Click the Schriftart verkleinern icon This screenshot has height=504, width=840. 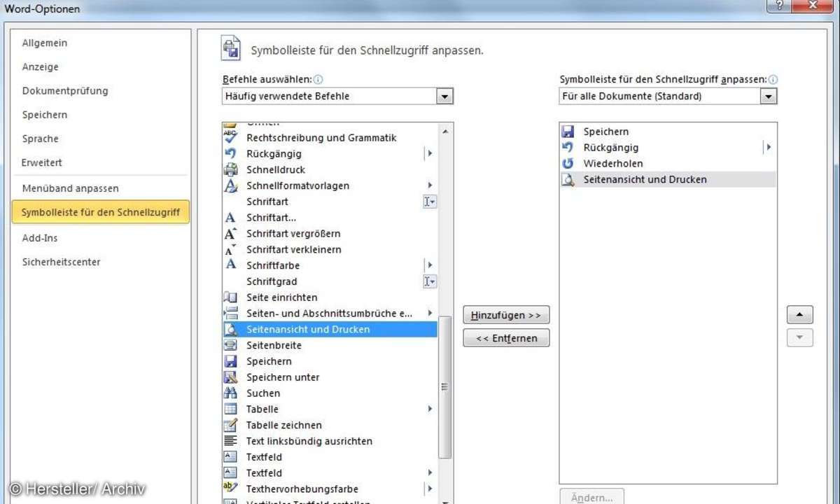[x=230, y=250]
